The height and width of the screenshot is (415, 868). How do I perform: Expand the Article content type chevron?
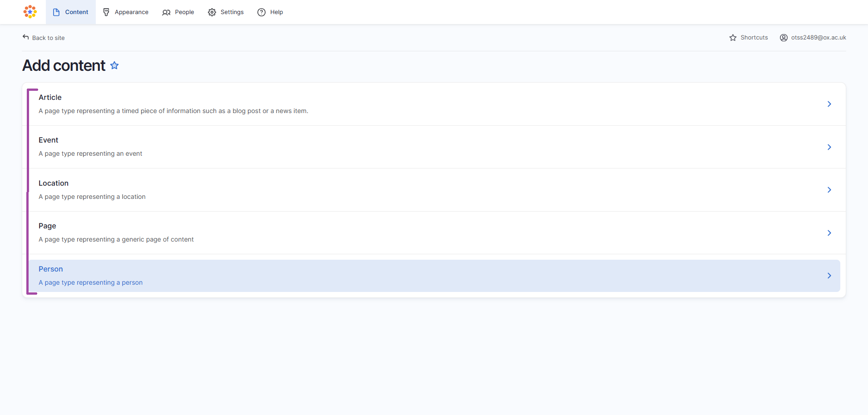tap(829, 104)
